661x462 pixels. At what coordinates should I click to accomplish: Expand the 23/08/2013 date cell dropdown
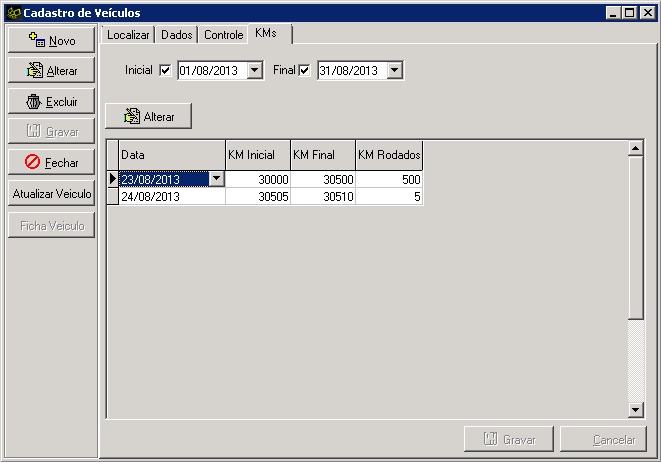(216, 179)
